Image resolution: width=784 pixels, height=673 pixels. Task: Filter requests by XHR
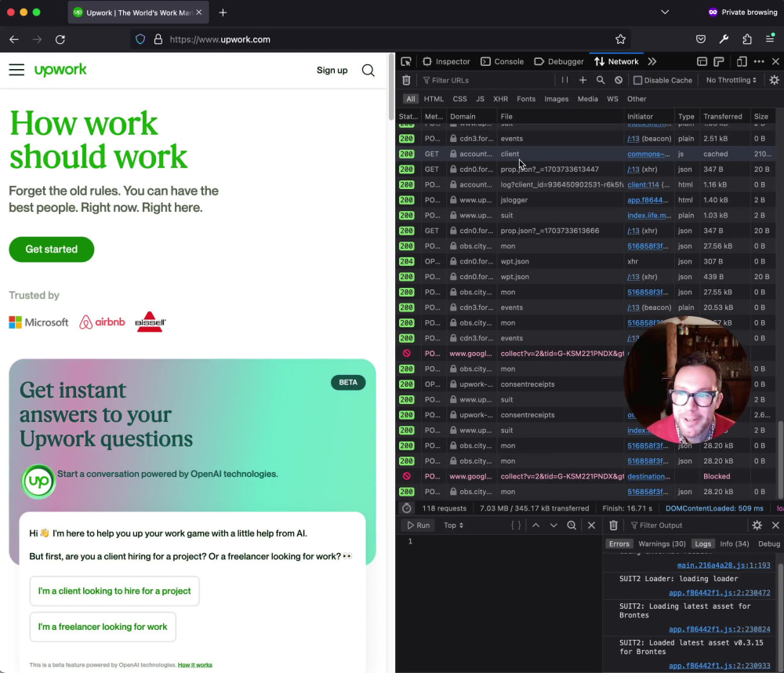[500, 99]
